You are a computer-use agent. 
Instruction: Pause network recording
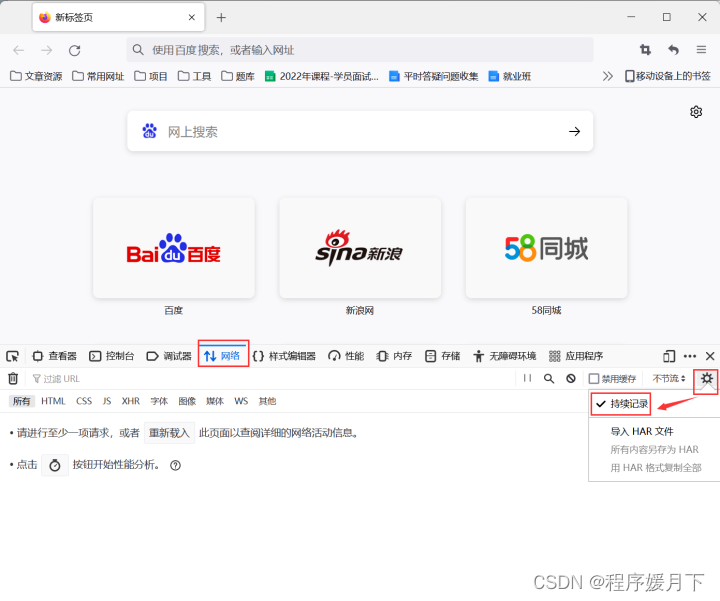(527, 378)
